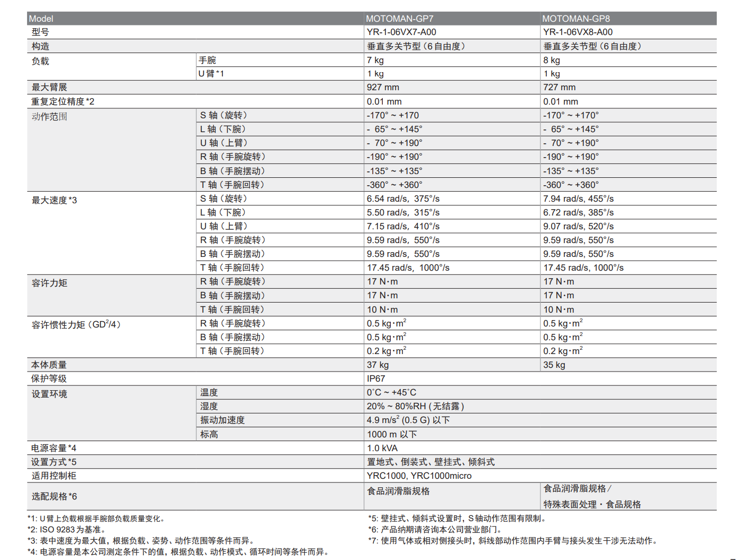This screenshot has height=560, width=738.
Task: Click 置地式、倒装式、壁挂式、倾斜式 value
Action: [431, 462]
